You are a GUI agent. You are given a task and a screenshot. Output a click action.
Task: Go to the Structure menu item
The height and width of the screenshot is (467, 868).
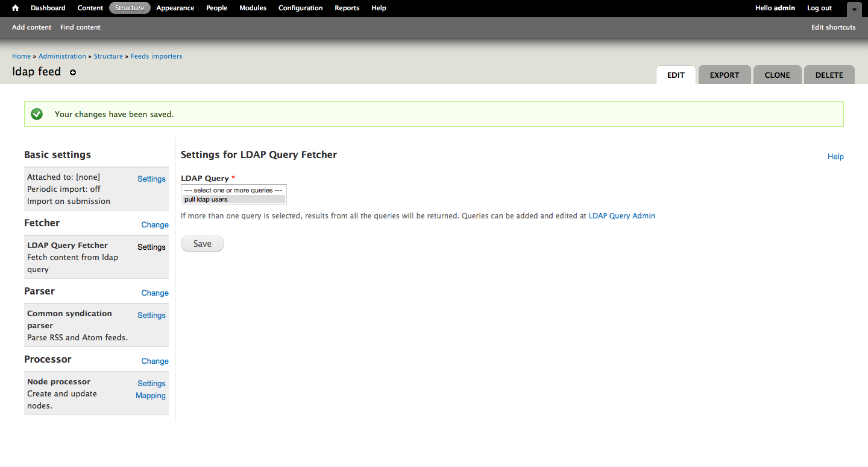(x=130, y=8)
